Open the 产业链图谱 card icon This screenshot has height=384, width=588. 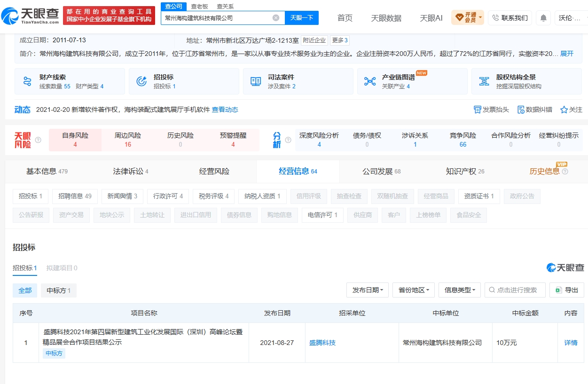click(370, 81)
